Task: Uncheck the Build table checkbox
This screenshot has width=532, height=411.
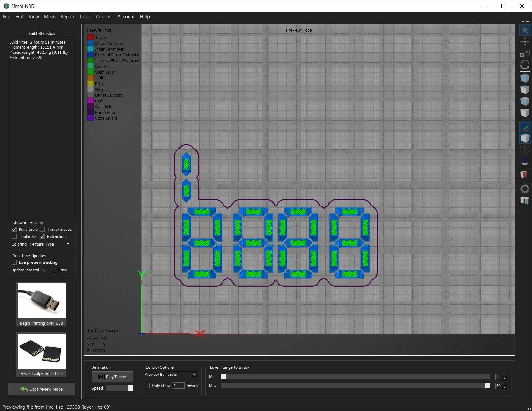Action: click(x=14, y=229)
